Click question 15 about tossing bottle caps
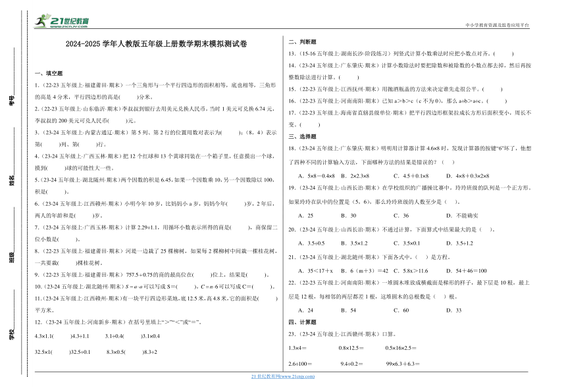The height and width of the screenshot is (392, 566). (396, 89)
